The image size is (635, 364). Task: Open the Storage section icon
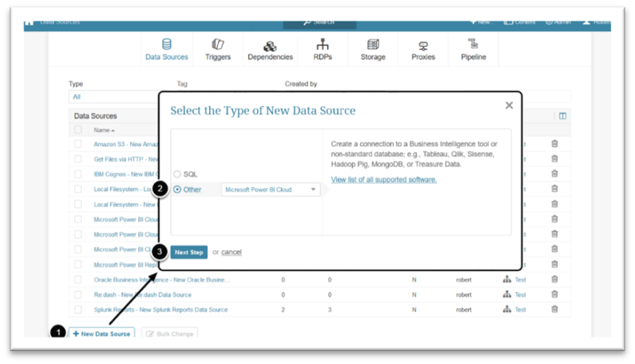[373, 44]
